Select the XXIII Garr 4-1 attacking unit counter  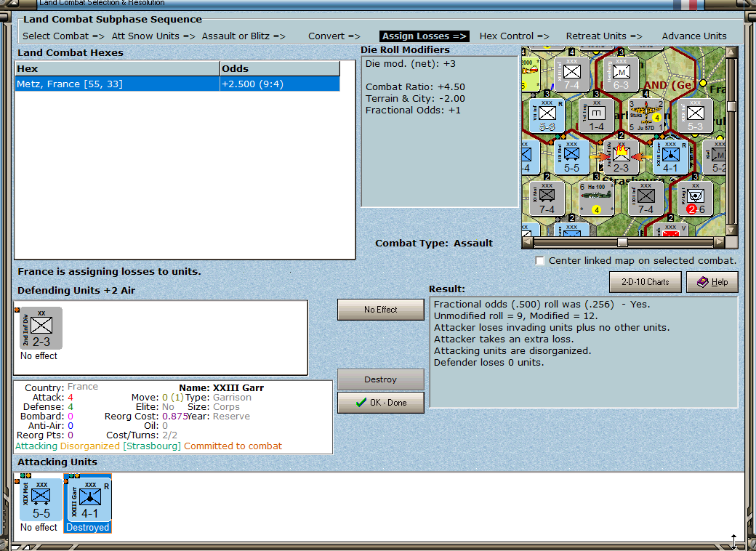89,499
